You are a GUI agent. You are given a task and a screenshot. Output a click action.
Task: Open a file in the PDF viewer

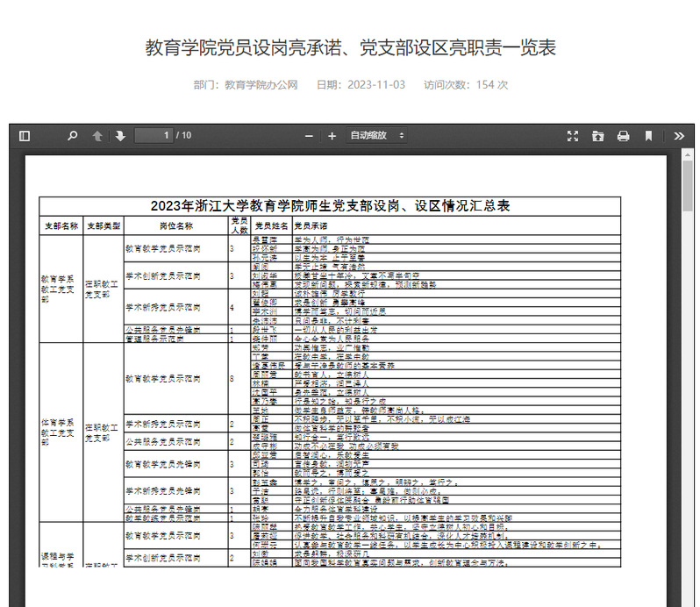(x=598, y=136)
